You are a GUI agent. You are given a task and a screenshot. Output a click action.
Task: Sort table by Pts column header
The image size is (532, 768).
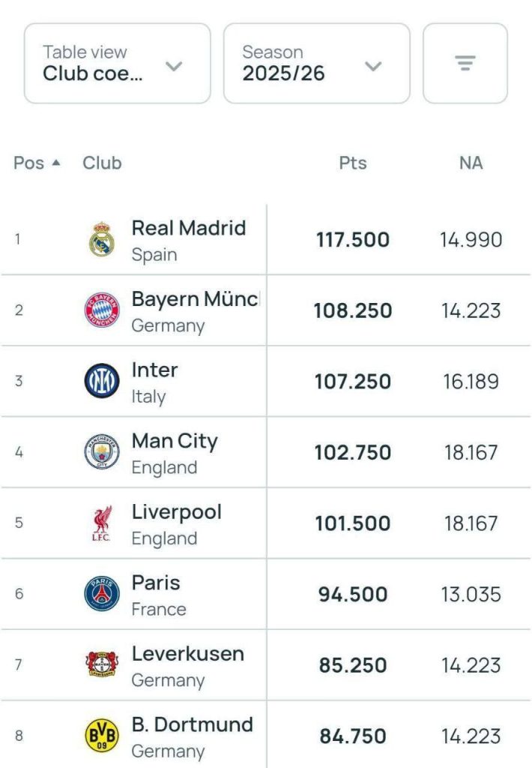click(353, 163)
